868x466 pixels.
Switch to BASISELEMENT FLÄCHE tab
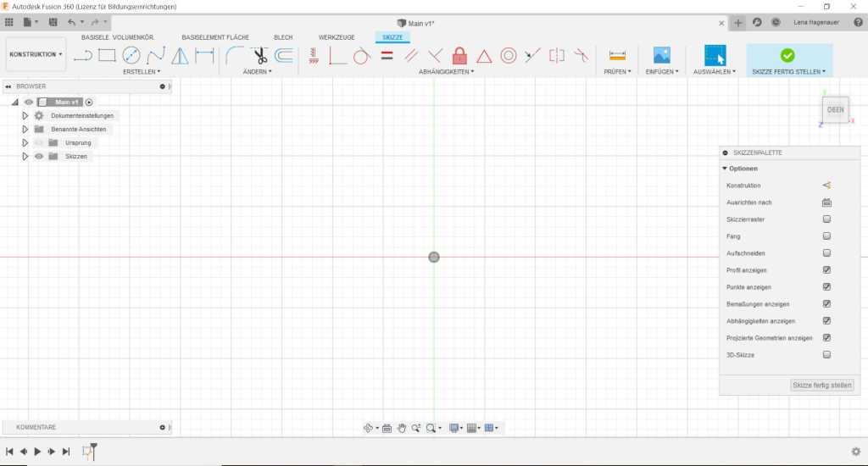[x=215, y=37]
